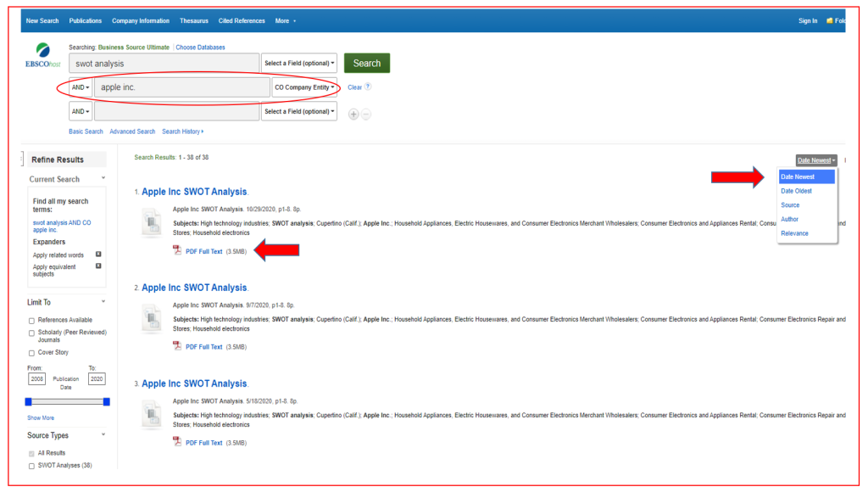
Task: Tick Scholarly (Peer Reviewed) Journals checkbox
Action: [x=31, y=333]
